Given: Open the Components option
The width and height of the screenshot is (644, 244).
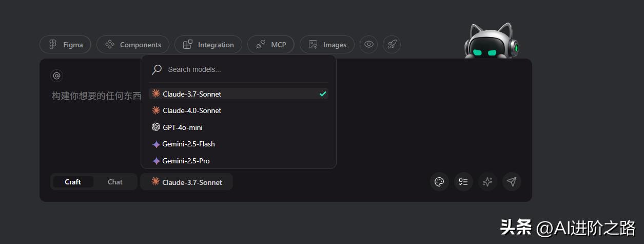Looking at the screenshot, I should (132, 45).
